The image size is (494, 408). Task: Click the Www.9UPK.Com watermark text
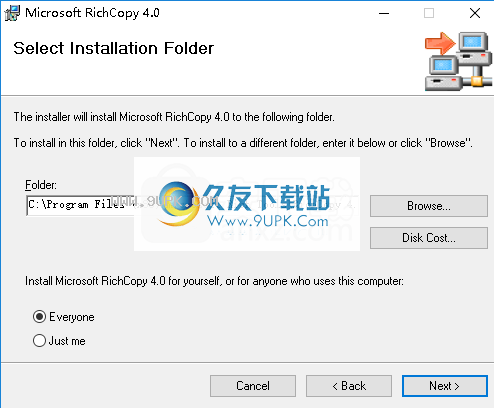[x=268, y=221]
